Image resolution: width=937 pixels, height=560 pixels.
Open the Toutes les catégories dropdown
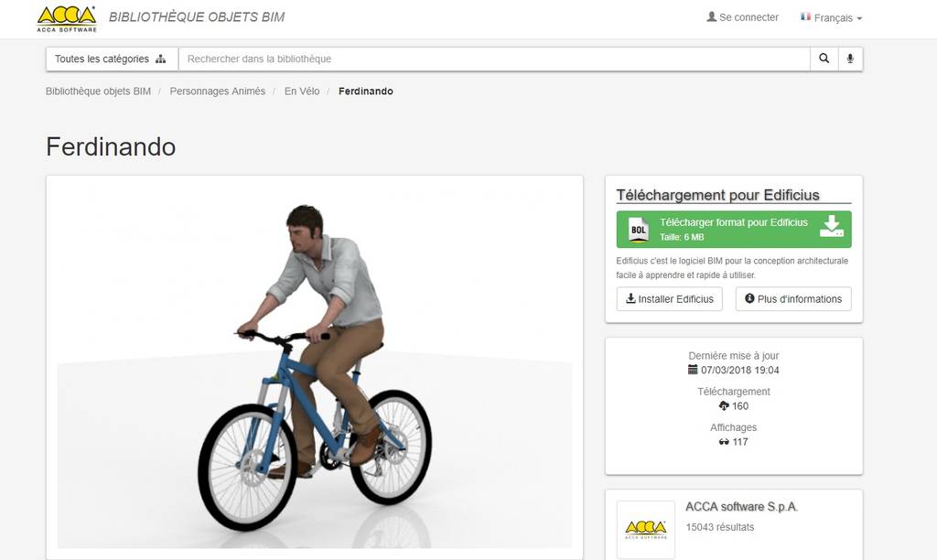[x=112, y=59]
